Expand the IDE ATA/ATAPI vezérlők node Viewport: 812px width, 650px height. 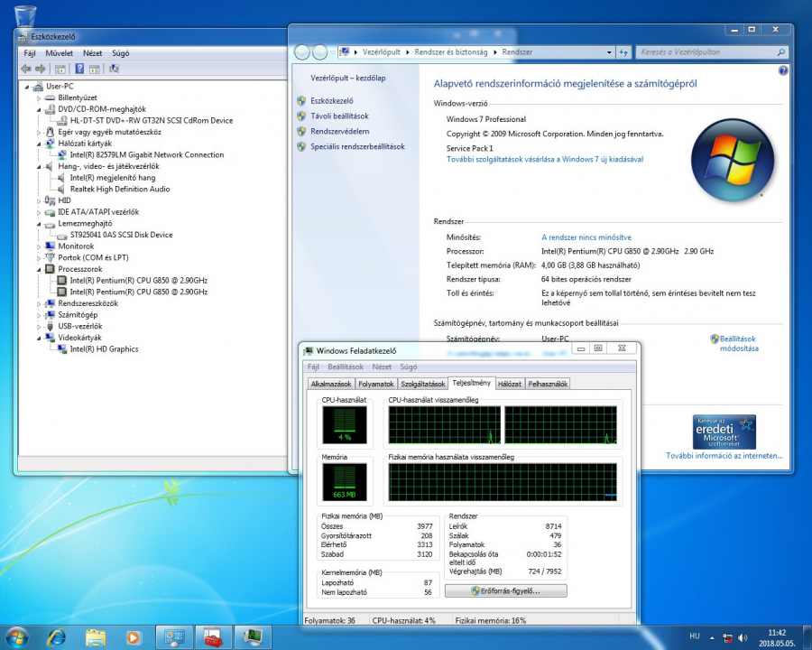click(39, 212)
